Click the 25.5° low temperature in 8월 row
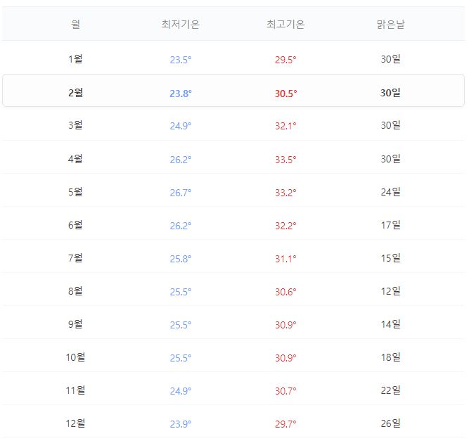 pos(181,292)
